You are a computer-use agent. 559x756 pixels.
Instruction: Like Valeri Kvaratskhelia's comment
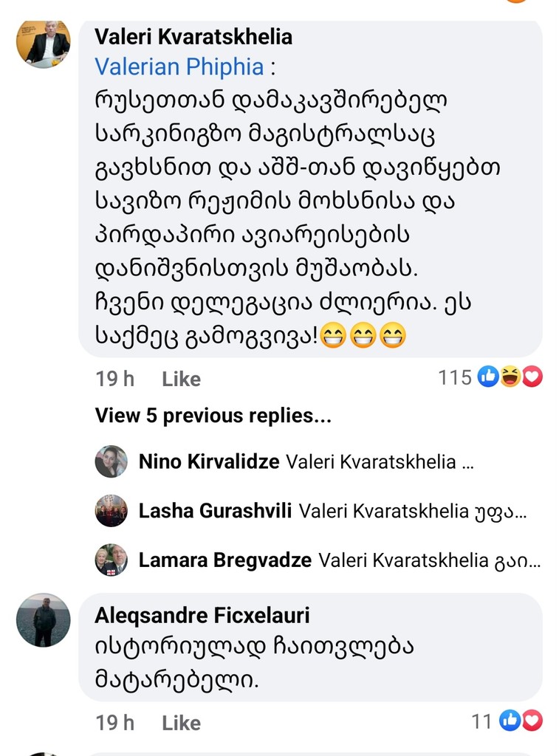(x=181, y=379)
